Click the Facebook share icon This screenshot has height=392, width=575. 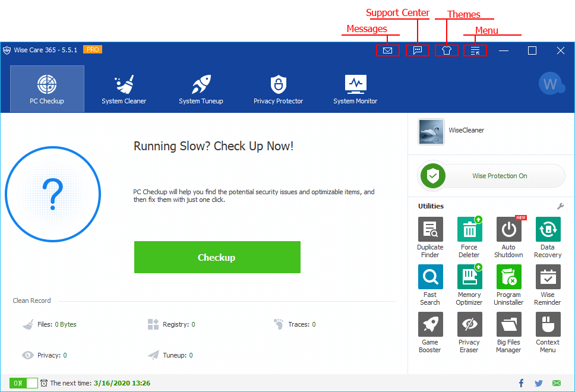[521, 383]
